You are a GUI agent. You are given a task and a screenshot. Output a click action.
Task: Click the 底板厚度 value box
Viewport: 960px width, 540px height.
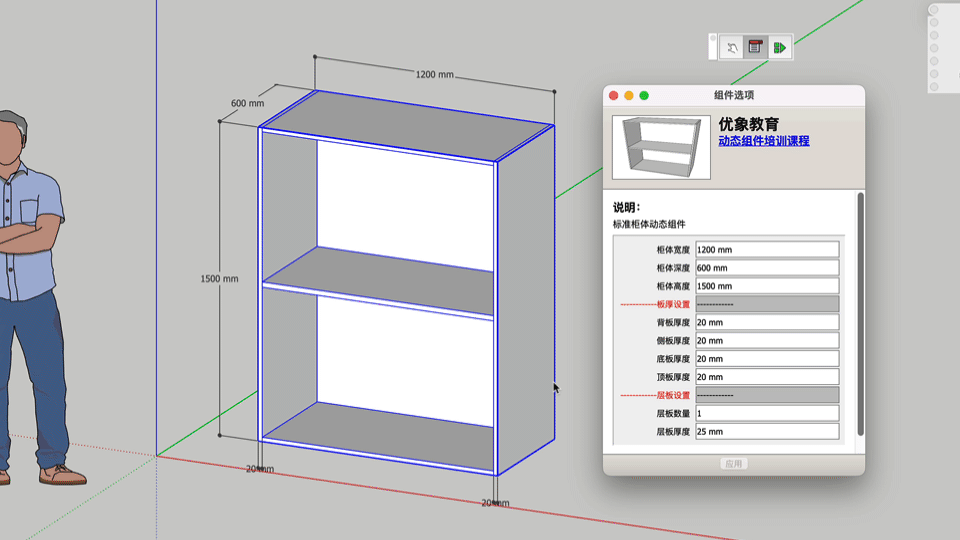tap(766, 359)
